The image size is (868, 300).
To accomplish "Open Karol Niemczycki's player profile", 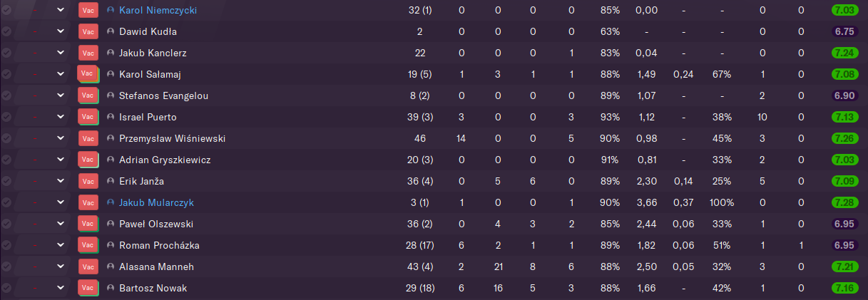I will (158, 11).
